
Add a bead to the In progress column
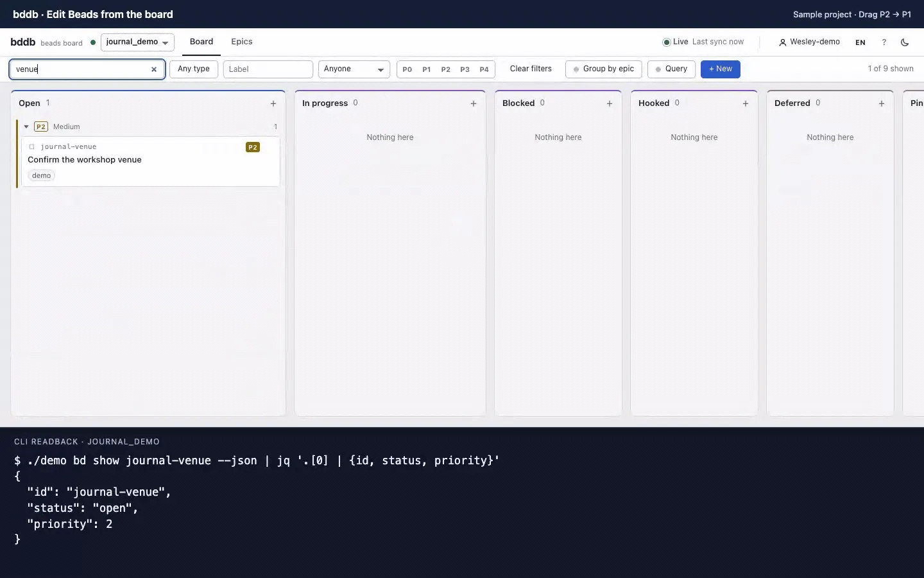[x=474, y=103]
